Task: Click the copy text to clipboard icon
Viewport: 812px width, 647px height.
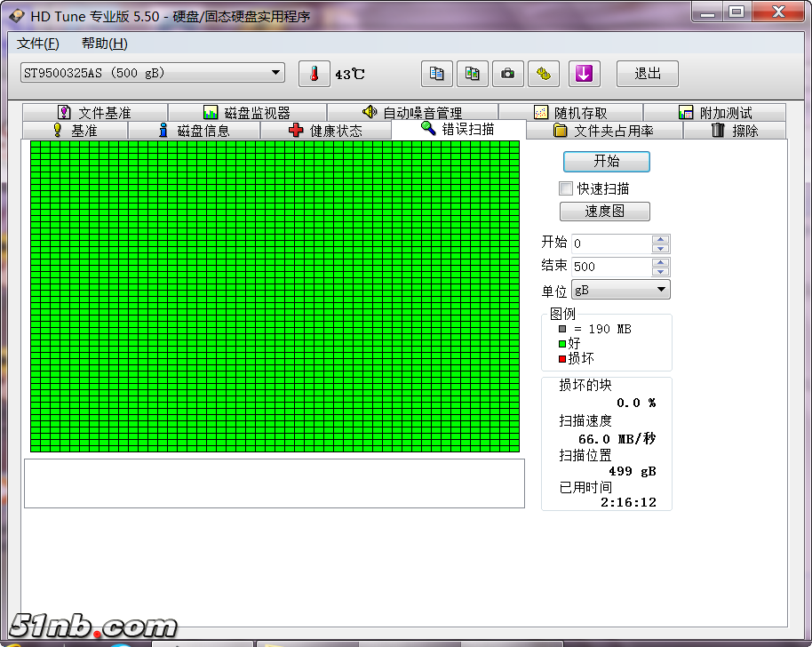Action: tap(436, 74)
